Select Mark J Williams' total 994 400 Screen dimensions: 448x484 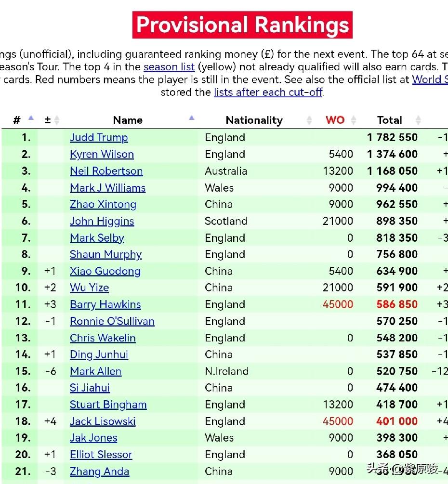click(x=397, y=188)
